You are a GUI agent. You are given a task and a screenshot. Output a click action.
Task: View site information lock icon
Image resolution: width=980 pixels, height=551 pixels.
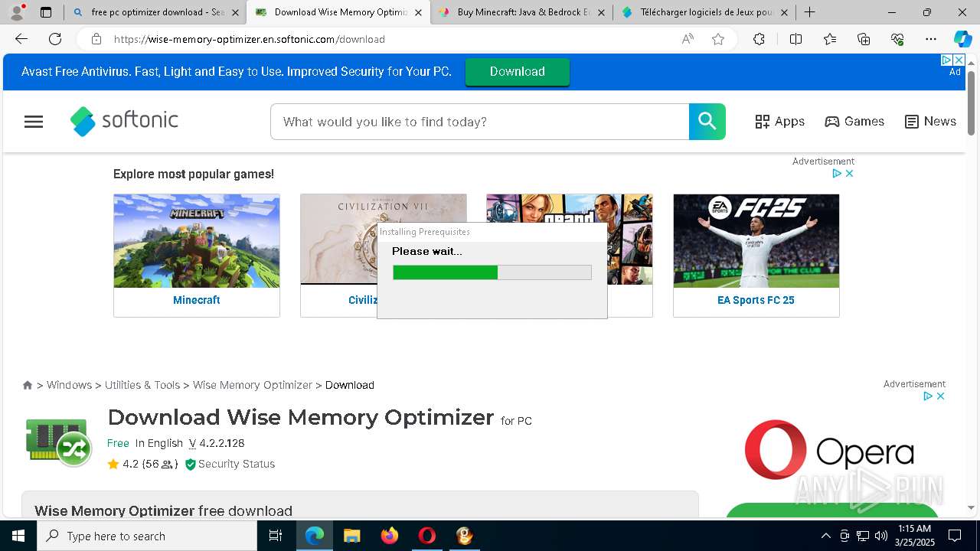coord(96,39)
